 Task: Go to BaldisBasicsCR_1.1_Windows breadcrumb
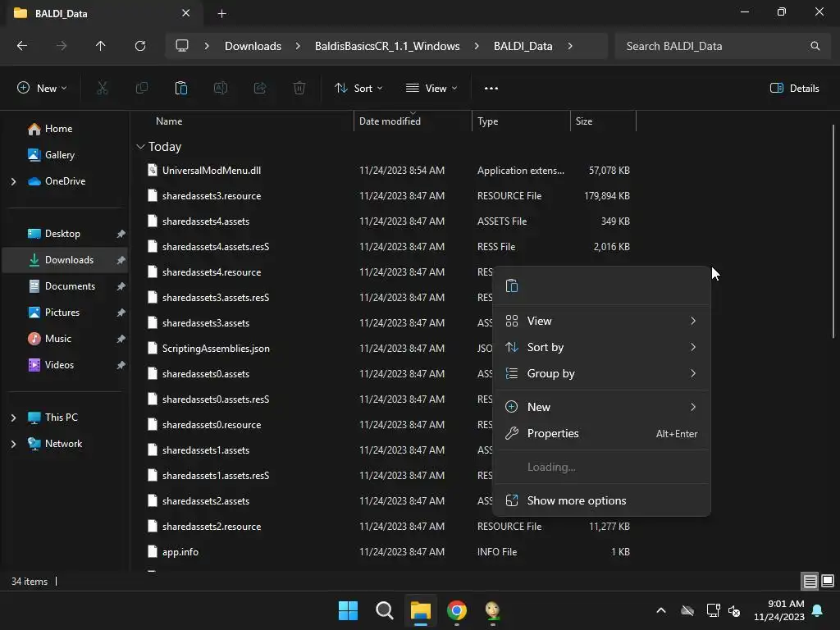[387, 46]
